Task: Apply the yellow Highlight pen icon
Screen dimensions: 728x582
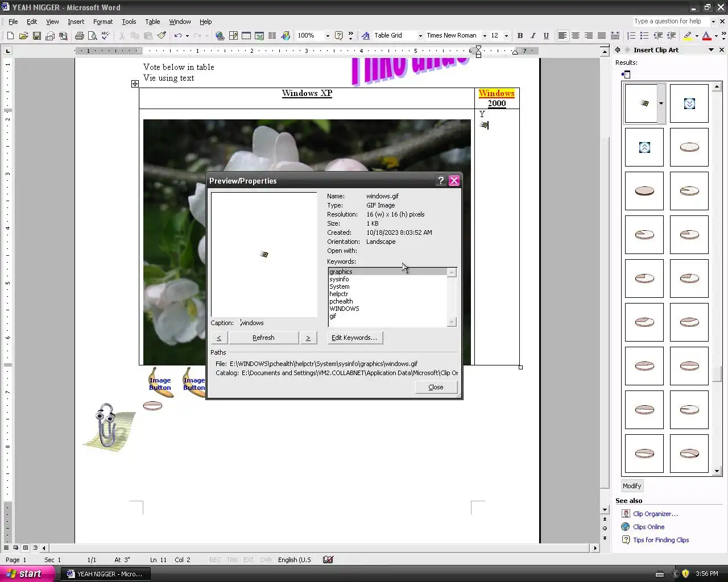Action: click(x=688, y=36)
